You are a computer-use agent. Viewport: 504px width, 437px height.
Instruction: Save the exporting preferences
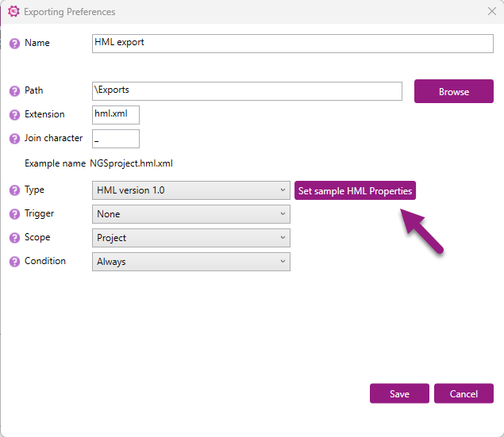[399, 393]
